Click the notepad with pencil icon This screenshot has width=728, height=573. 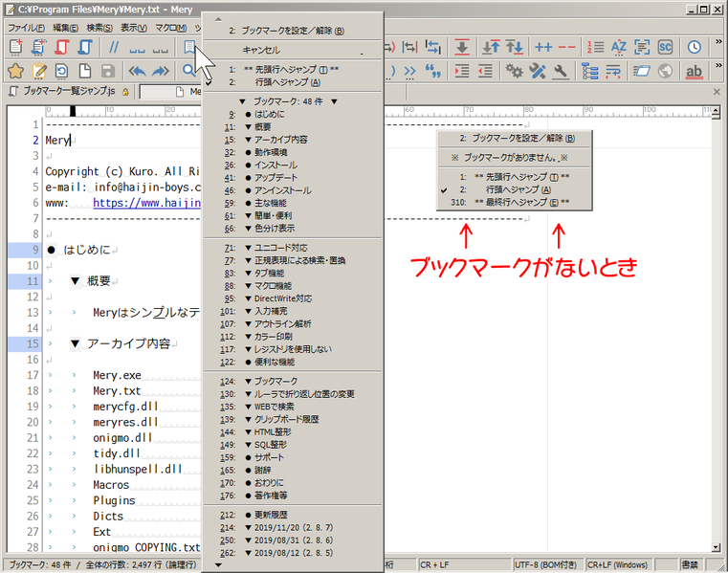point(39,71)
